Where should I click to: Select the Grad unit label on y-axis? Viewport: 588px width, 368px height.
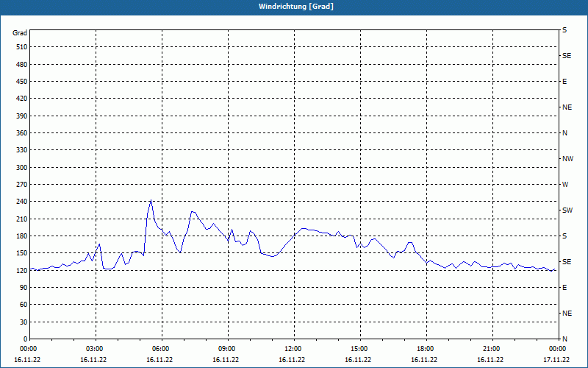click(x=20, y=33)
